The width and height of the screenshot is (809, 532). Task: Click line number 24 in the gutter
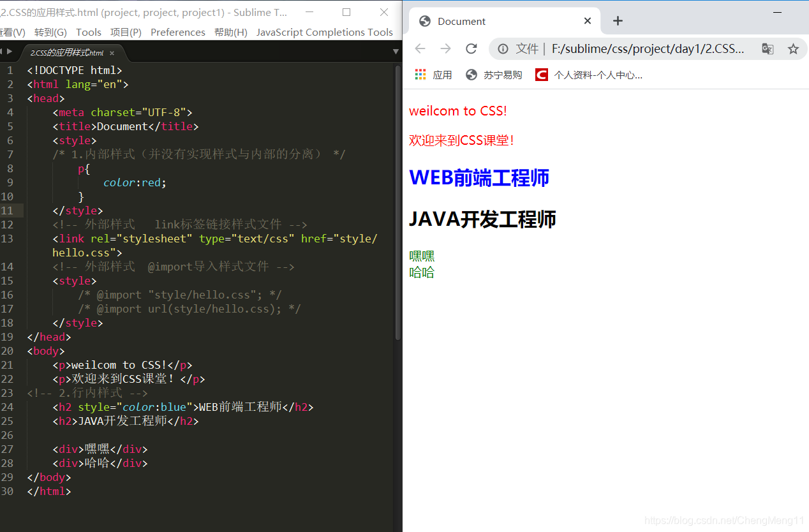[x=7, y=407]
